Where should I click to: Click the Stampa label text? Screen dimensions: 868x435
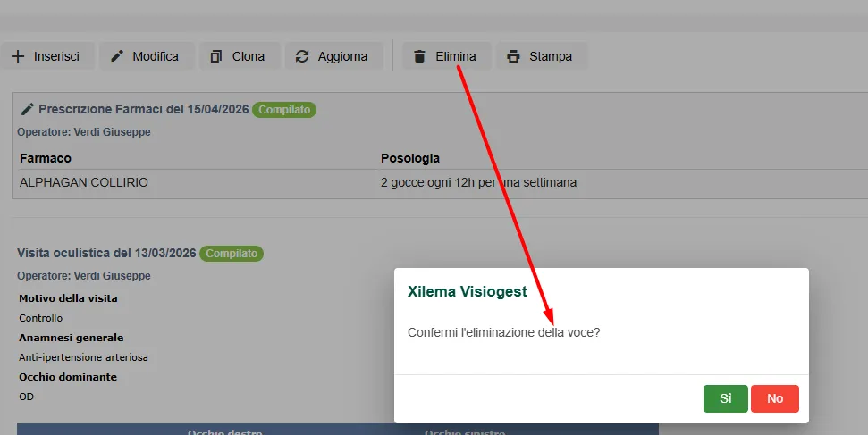click(x=551, y=56)
